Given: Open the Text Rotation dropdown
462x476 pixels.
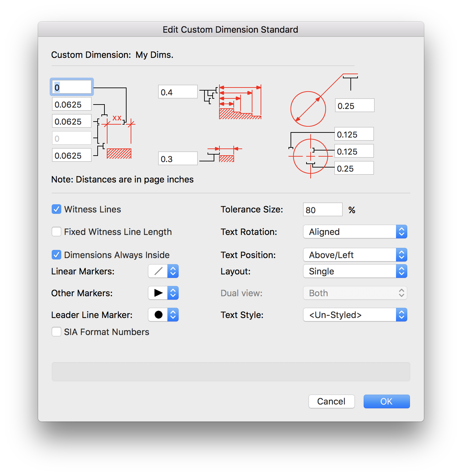Looking at the screenshot, I should [355, 232].
